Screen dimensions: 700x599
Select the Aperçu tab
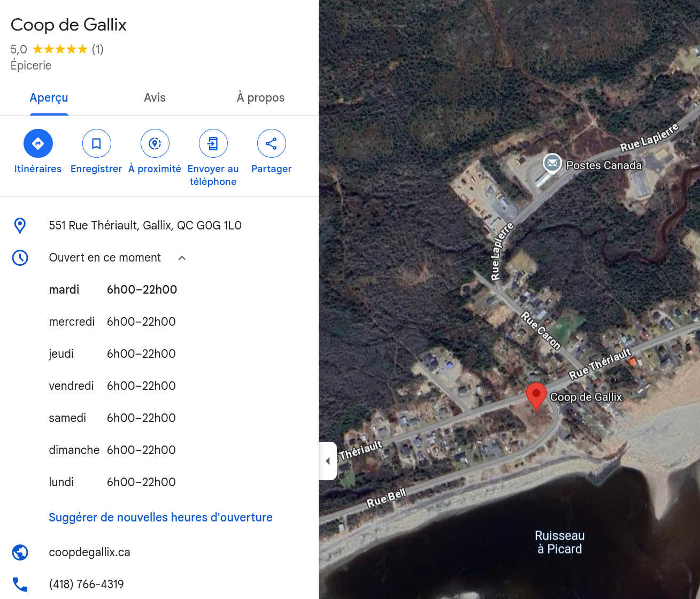point(49,98)
